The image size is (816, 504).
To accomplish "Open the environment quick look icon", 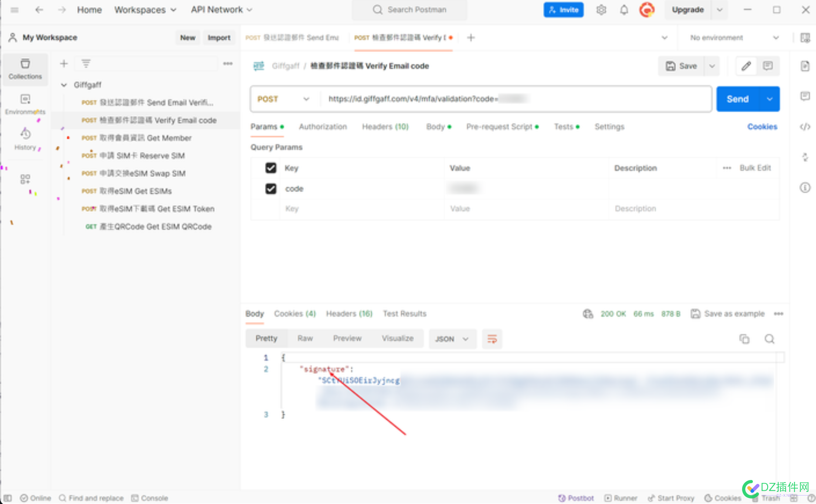I will [x=805, y=37].
